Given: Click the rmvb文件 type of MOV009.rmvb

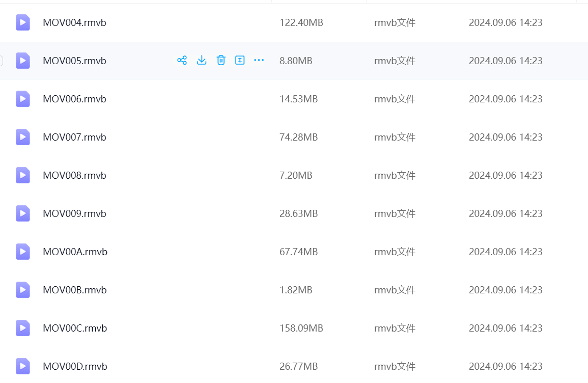Looking at the screenshot, I should [x=395, y=213].
